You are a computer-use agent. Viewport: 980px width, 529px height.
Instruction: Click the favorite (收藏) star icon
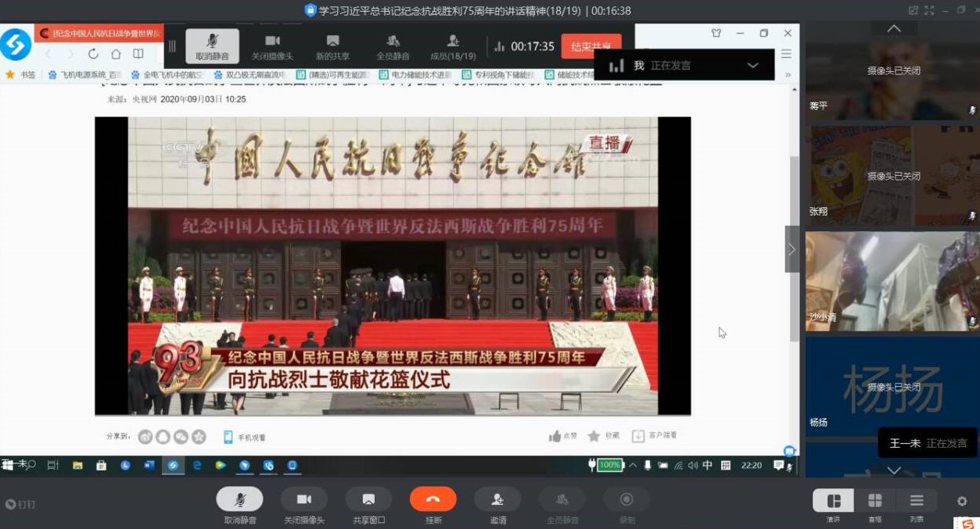pos(594,436)
